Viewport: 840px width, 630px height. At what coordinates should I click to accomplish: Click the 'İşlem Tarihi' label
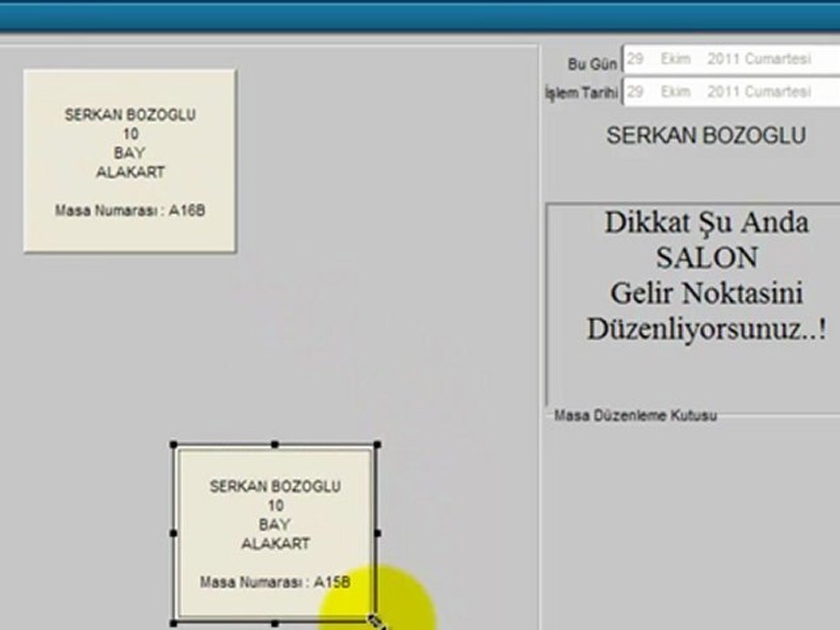(x=582, y=93)
